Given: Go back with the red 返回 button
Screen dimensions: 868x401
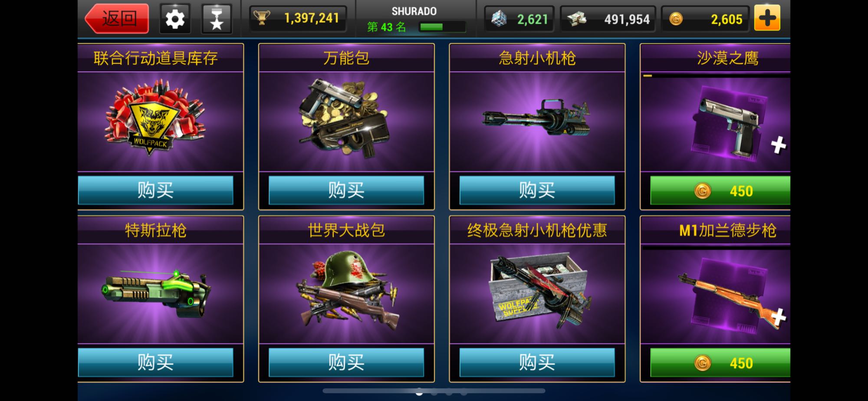Looking at the screenshot, I should click(x=117, y=19).
